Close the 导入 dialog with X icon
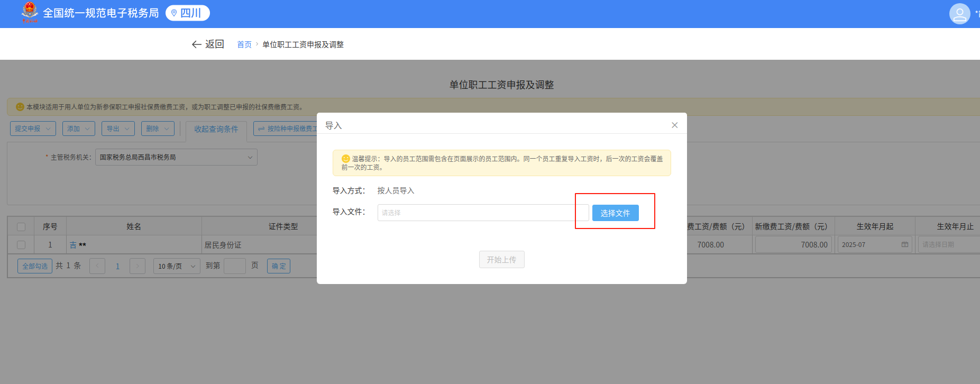Image resolution: width=980 pixels, height=384 pixels. (674, 125)
